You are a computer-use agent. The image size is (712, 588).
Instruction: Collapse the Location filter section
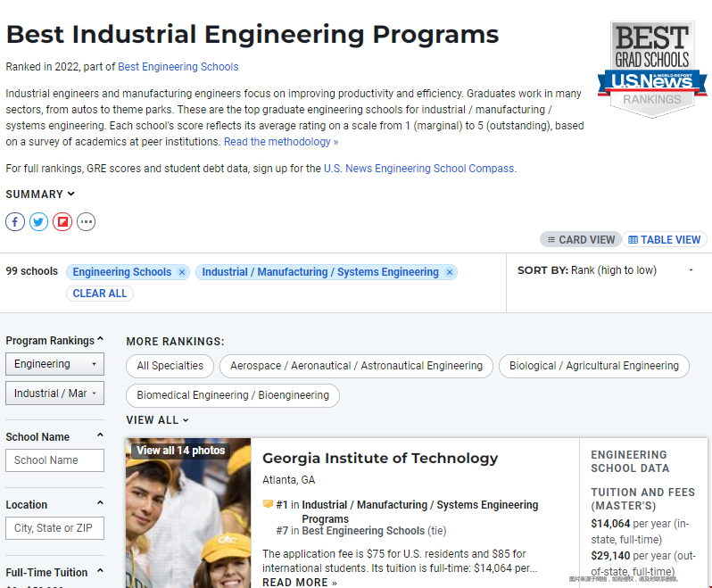100,503
